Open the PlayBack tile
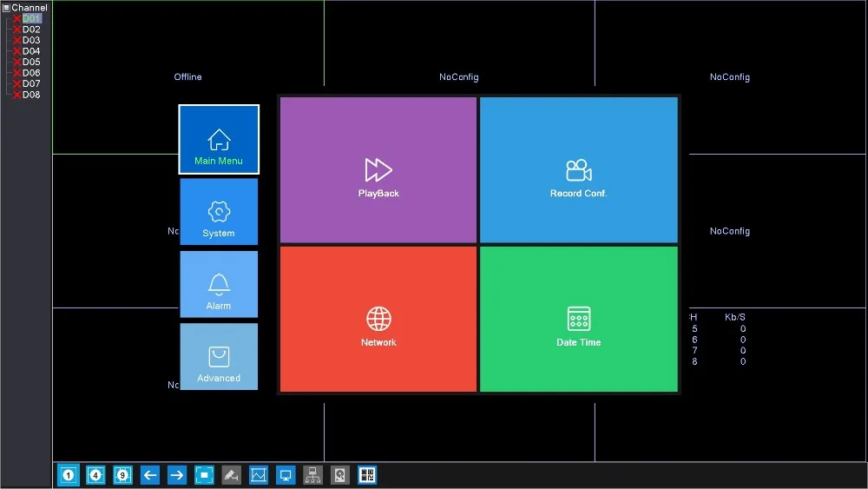The height and width of the screenshot is (489, 868). tap(378, 170)
